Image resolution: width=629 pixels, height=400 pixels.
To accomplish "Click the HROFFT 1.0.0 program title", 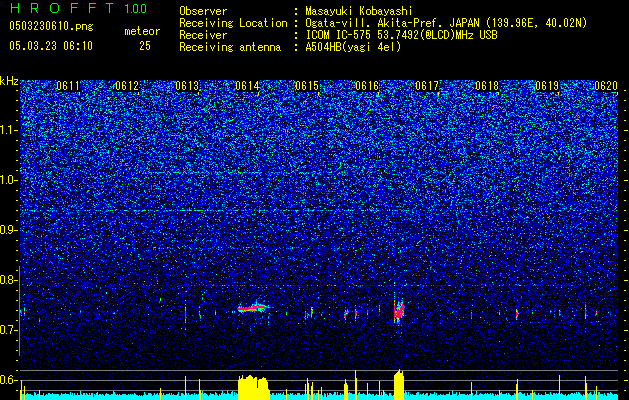I will [78, 8].
